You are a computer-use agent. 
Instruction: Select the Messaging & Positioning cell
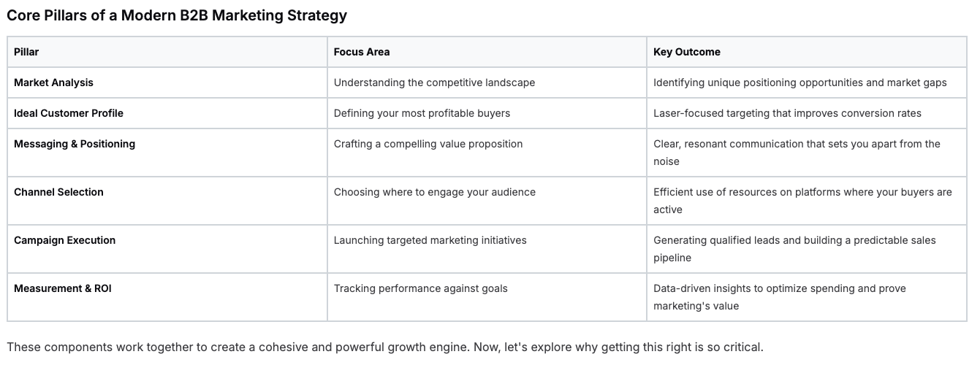click(167, 153)
